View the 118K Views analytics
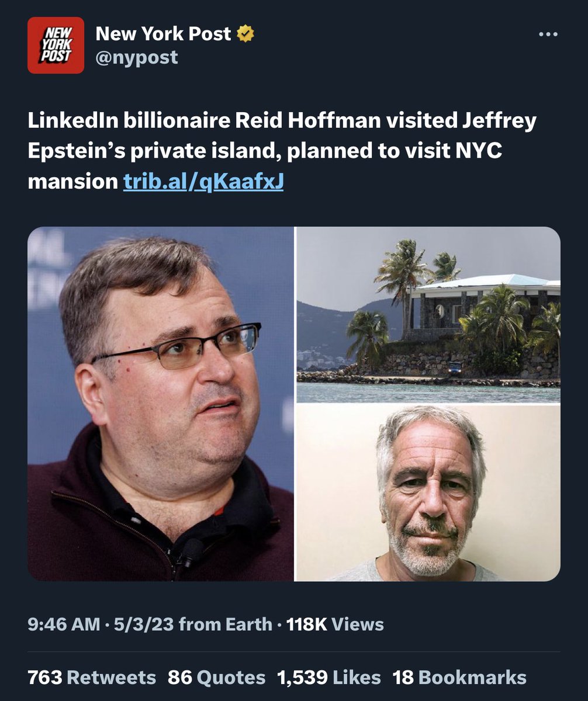 pyautogui.click(x=335, y=624)
